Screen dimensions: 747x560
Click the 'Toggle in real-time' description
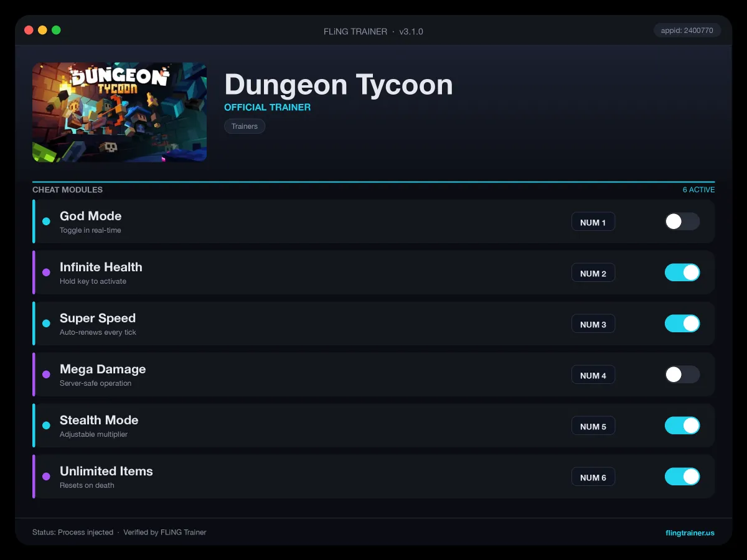[x=90, y=230]
